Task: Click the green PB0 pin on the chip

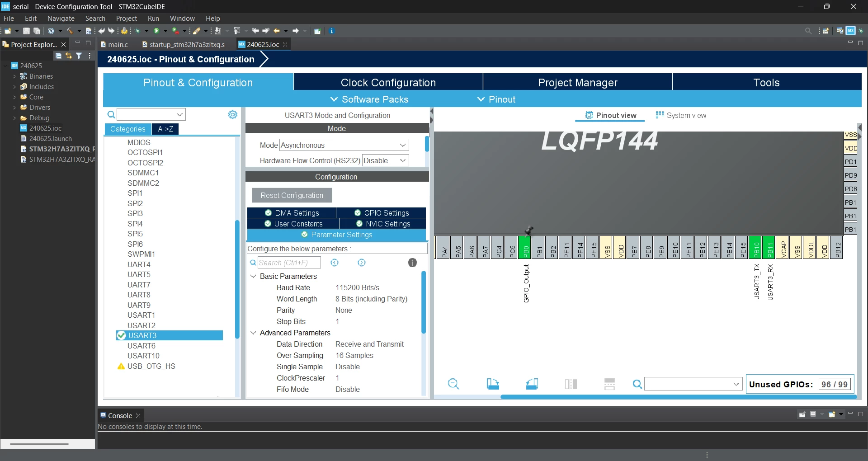Action: 525,247
